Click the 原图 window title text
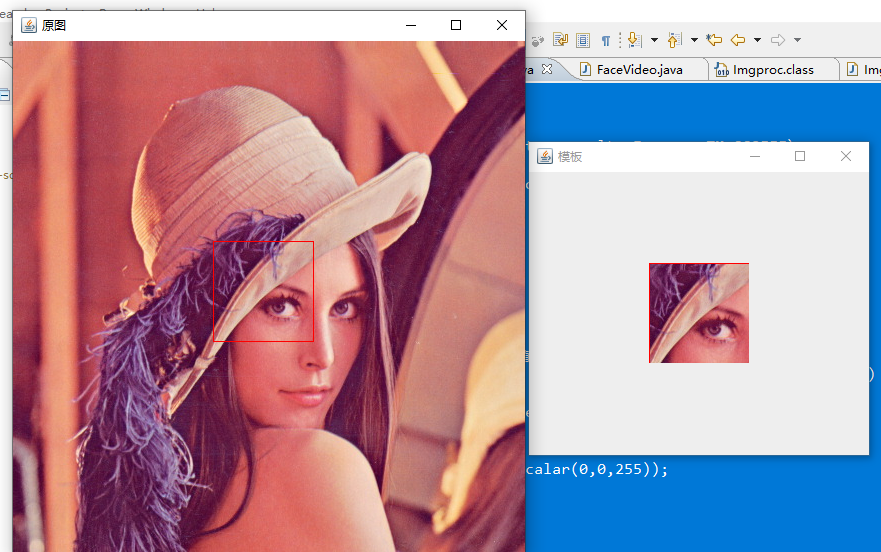The height and width of the screenshot is (552, 881). point(54,25)
